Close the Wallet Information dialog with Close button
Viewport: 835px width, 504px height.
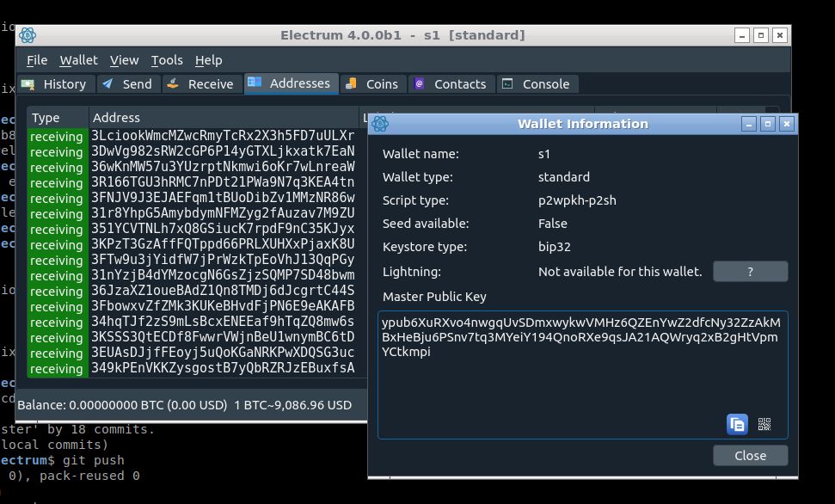(751, 456)
